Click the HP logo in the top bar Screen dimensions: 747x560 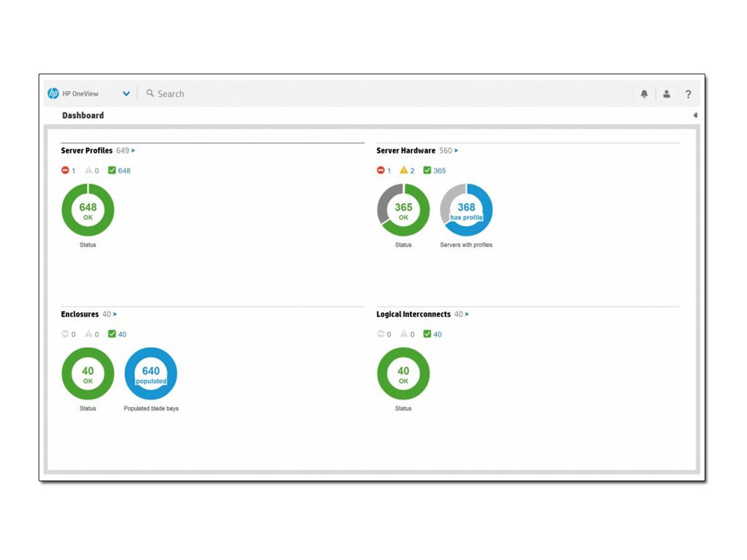click(54, 93)
